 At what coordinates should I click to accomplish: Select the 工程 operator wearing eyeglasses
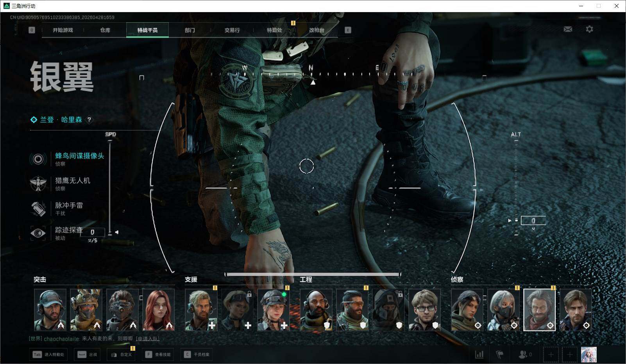[424, 310]
